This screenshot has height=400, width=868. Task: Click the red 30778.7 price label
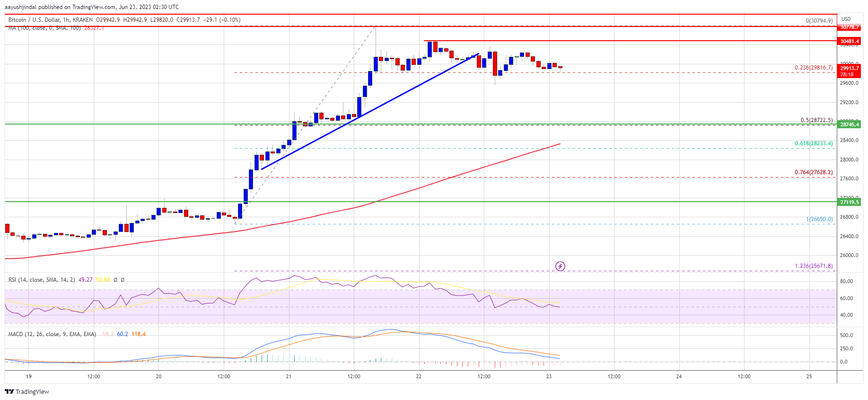(x=850, y=27)
